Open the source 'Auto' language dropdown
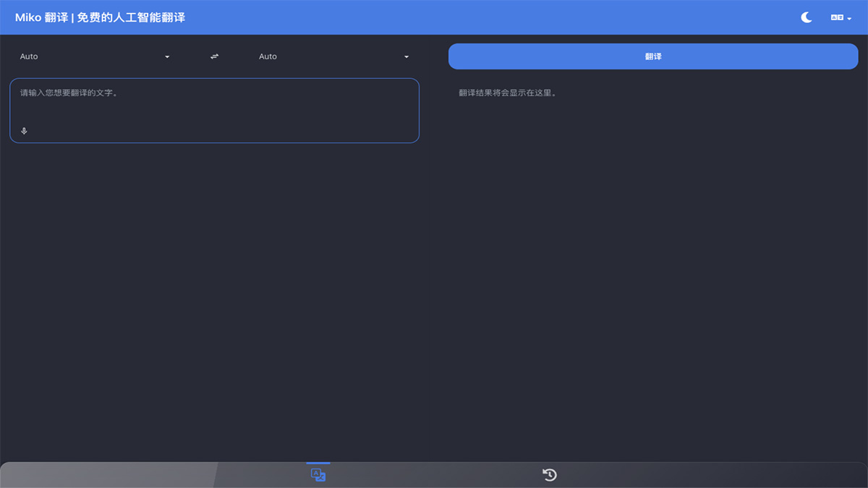Viewport: 868px width, 488px height. pyautogui.click(x=94, y=56)
